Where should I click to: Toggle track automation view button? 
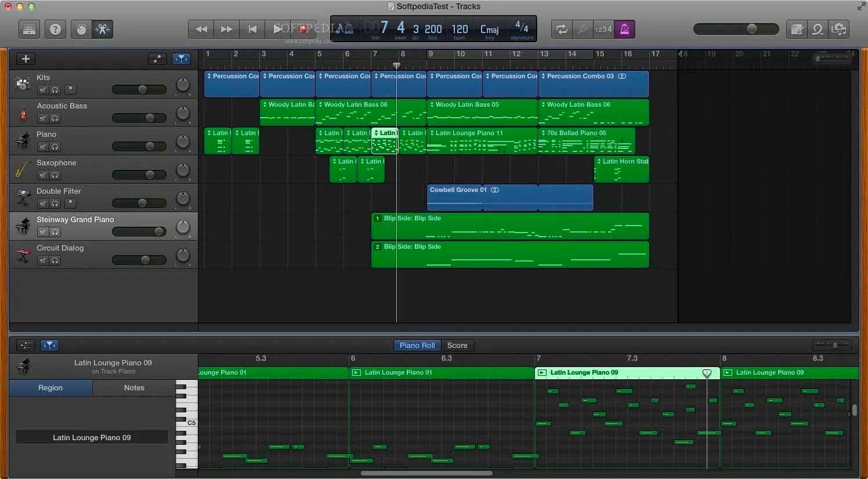click(157, 59)
